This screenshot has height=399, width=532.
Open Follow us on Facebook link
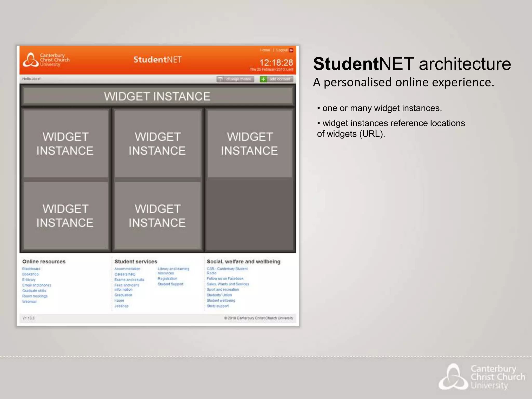225,279
